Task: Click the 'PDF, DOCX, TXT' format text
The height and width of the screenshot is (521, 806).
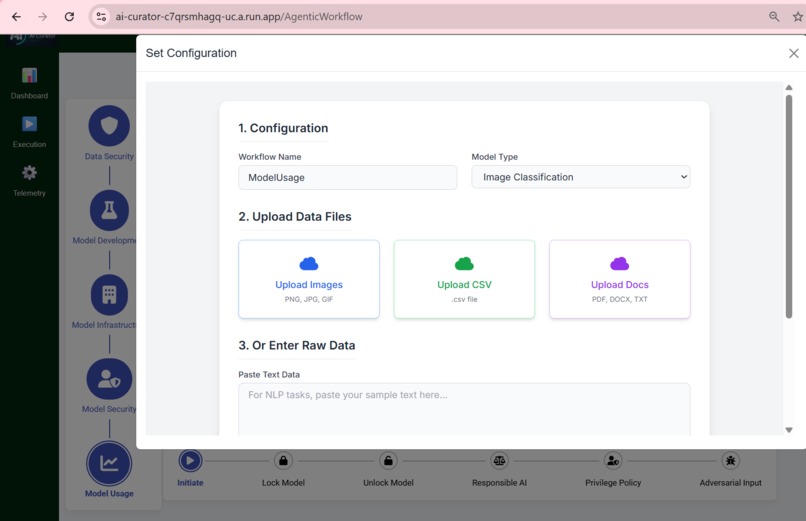Action: [619, 299]
